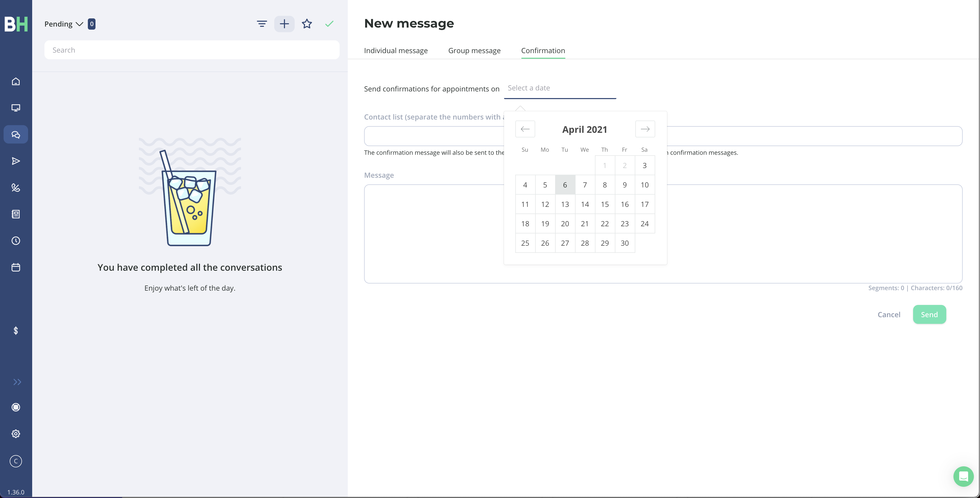Click the green Send button
This screenshot has width=980, height=498.
coord(929,315)
